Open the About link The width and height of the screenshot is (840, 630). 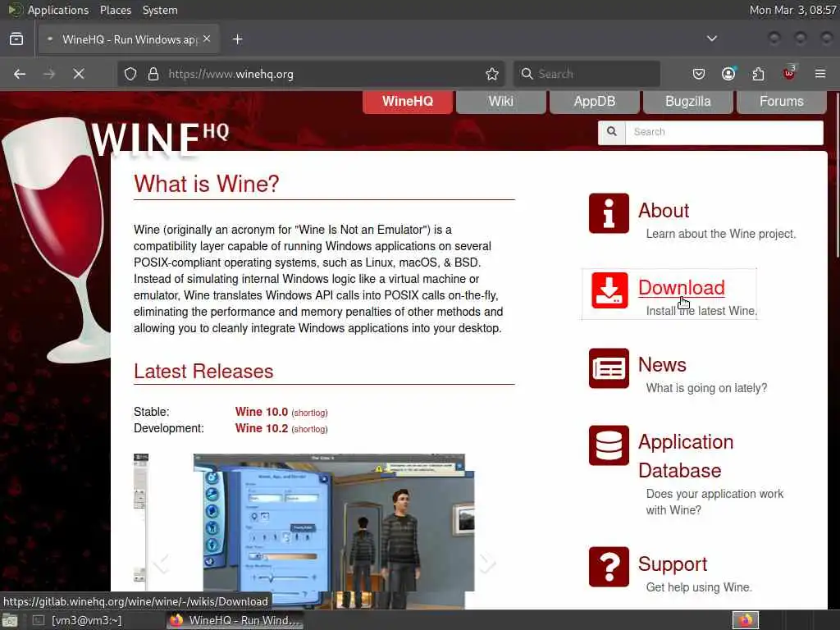[x=663, y=210]
